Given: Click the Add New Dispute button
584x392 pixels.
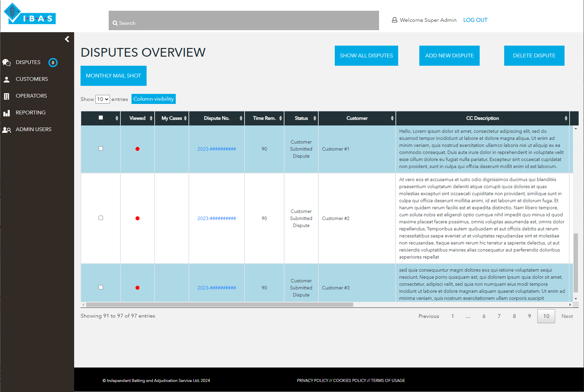Looking at the screenshot, I should pos(449,56).
